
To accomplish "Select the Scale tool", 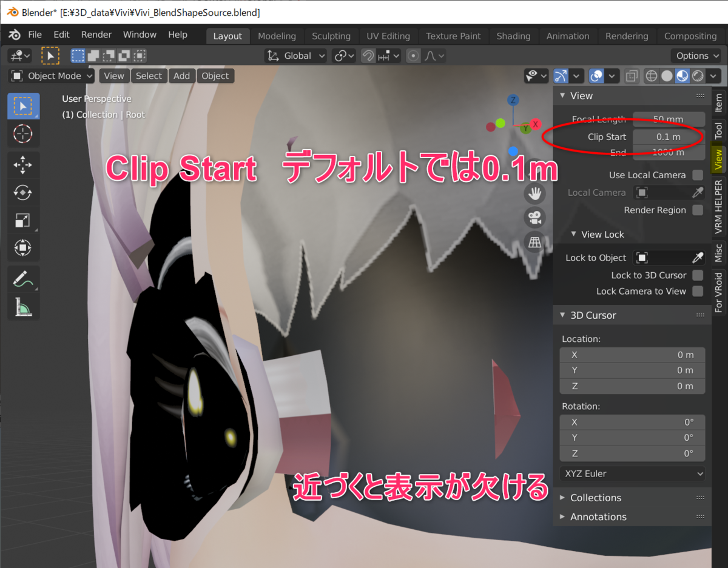I will [x=23, y=220].
